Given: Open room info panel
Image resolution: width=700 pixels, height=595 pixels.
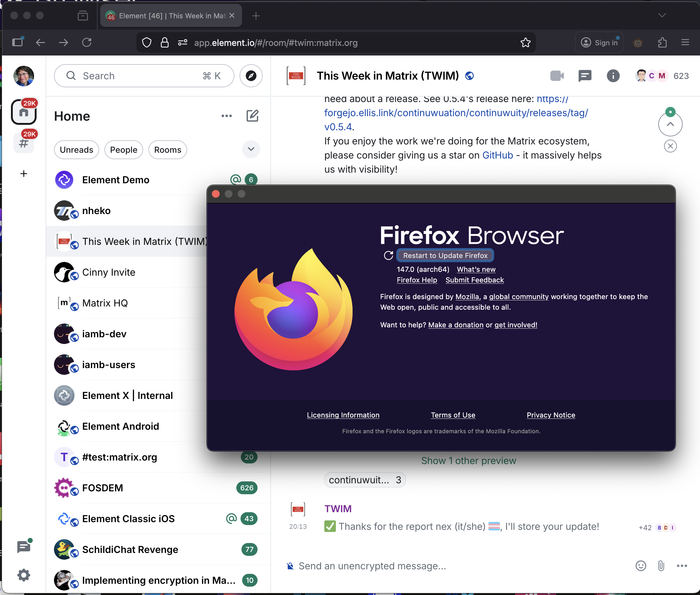Looking at the screenshot, I should pyautogui.click(x=613, y=76).
